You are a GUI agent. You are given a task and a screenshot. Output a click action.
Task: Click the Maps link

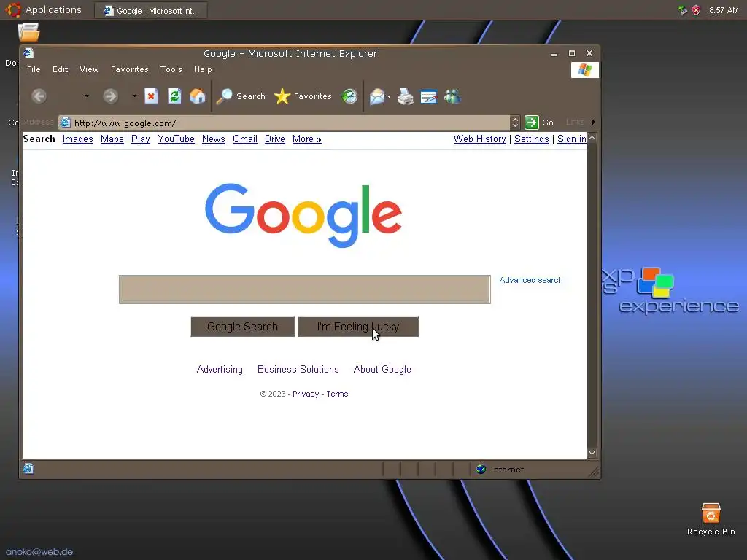(x=112, y=139)
